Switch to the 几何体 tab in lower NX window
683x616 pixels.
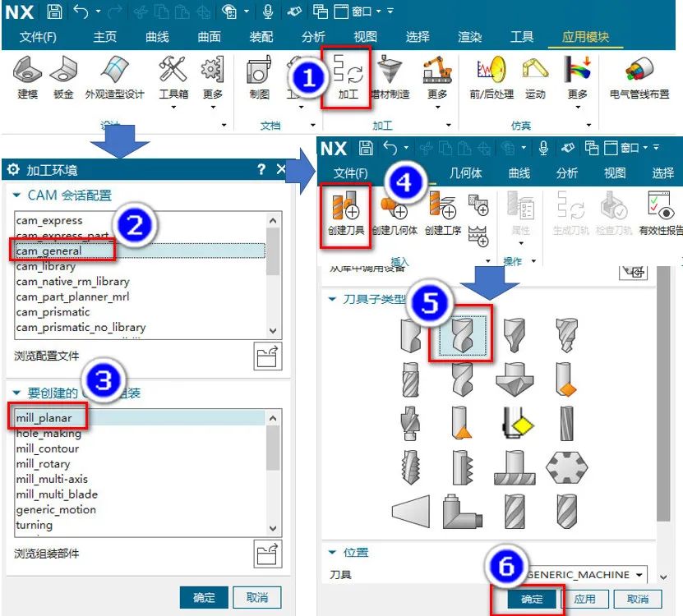466,172
